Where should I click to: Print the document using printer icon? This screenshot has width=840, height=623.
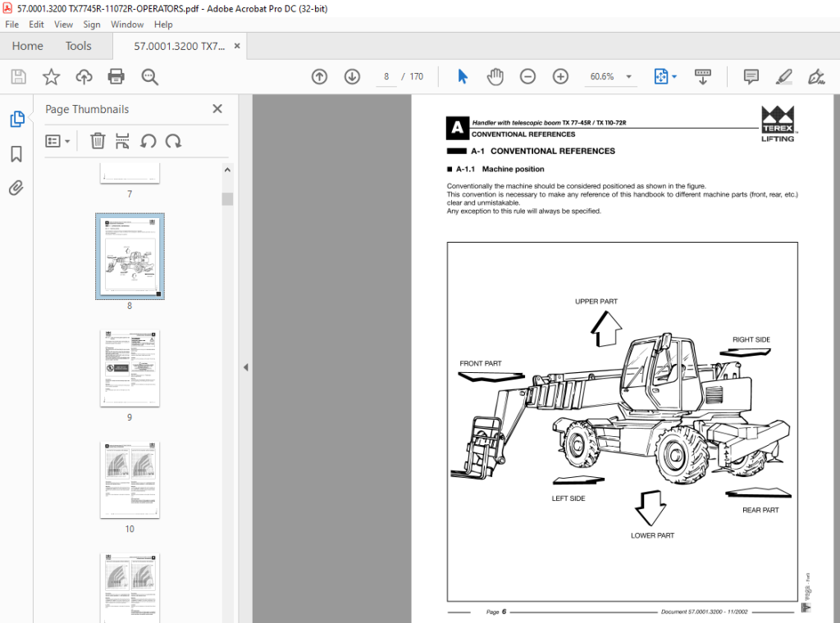click(116, 76)
